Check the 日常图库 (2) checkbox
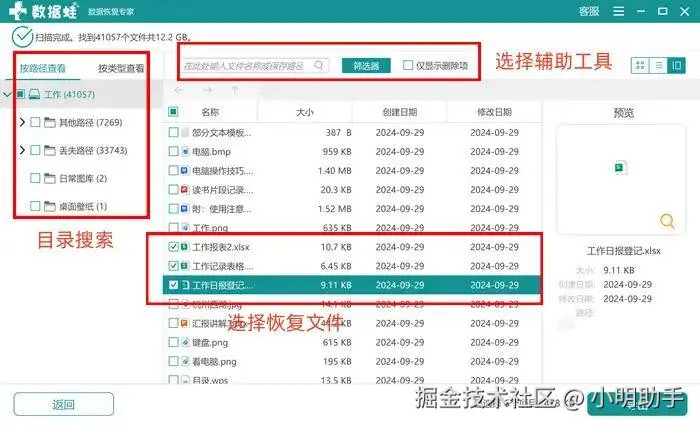This screenshot has width=700, height=426. tap(35, 178)
